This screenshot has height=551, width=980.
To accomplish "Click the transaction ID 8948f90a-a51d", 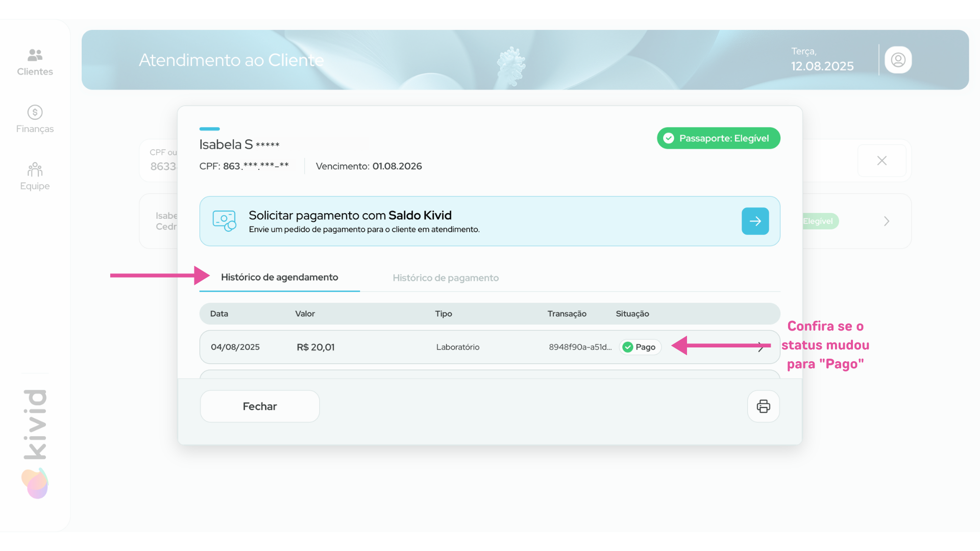I will click(x=580, y=347).
